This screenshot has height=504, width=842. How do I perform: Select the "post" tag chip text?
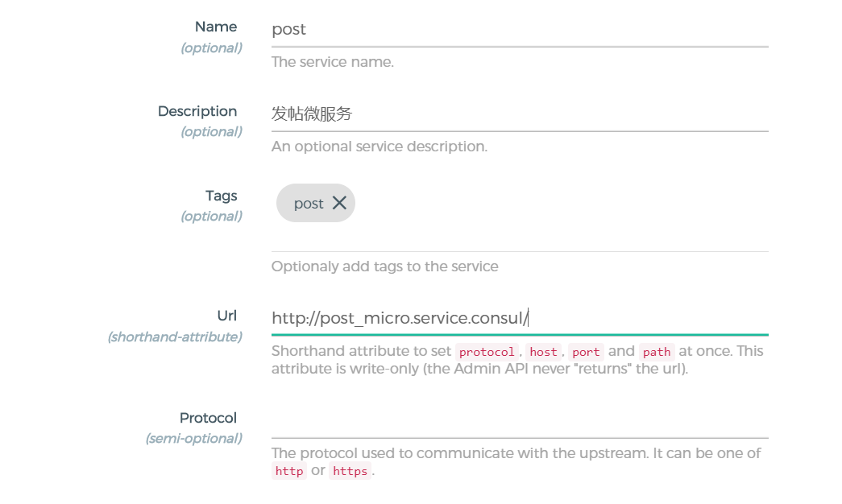click(309, 204)
